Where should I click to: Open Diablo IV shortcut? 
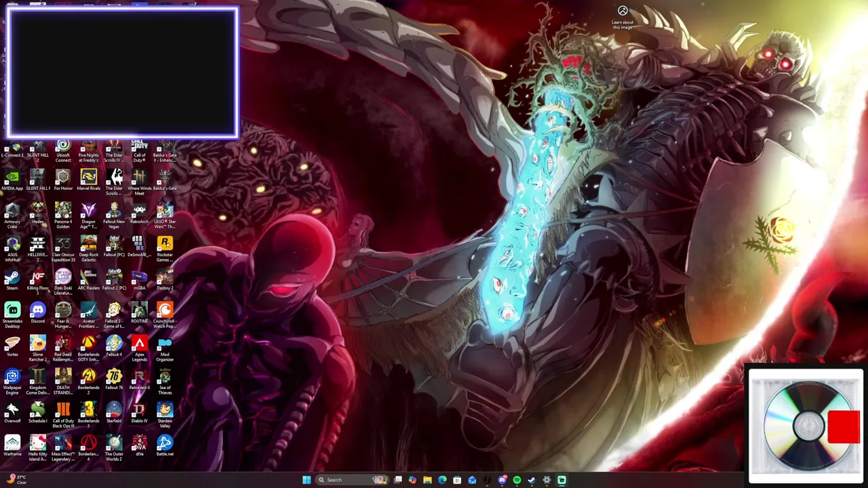(x=139, y=413)
